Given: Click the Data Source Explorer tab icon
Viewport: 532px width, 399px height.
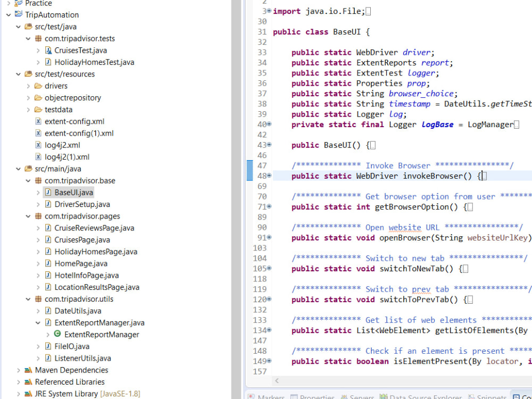Looking at the screenshot, I should 384,397.
